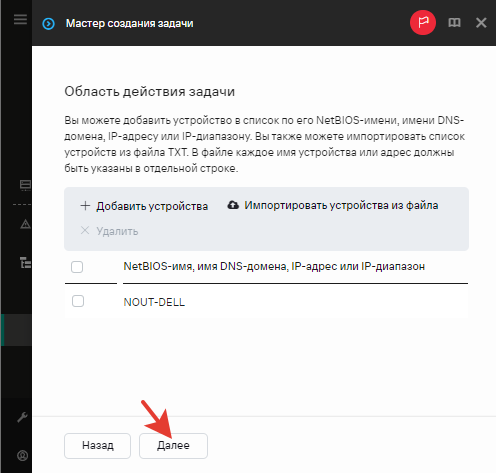This screenshot has height=473, width=496.
Task: Click Импортировать устройства из файла
Action: (333, 205)
